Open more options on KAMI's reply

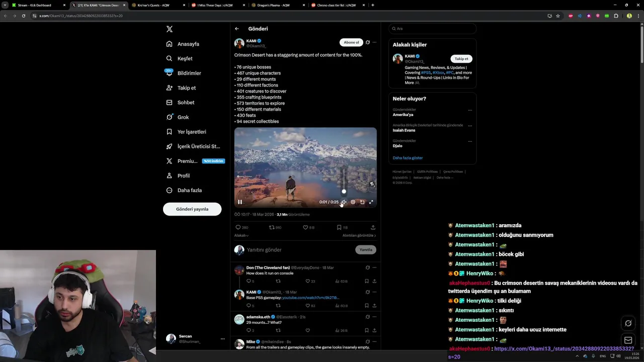pos(374,292)
